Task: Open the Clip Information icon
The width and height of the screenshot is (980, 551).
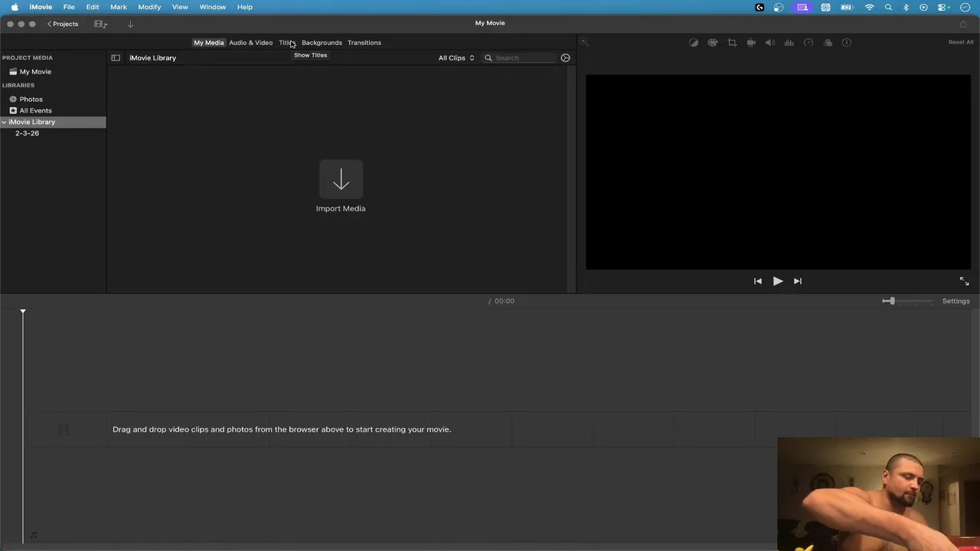Action: (847, 43)
